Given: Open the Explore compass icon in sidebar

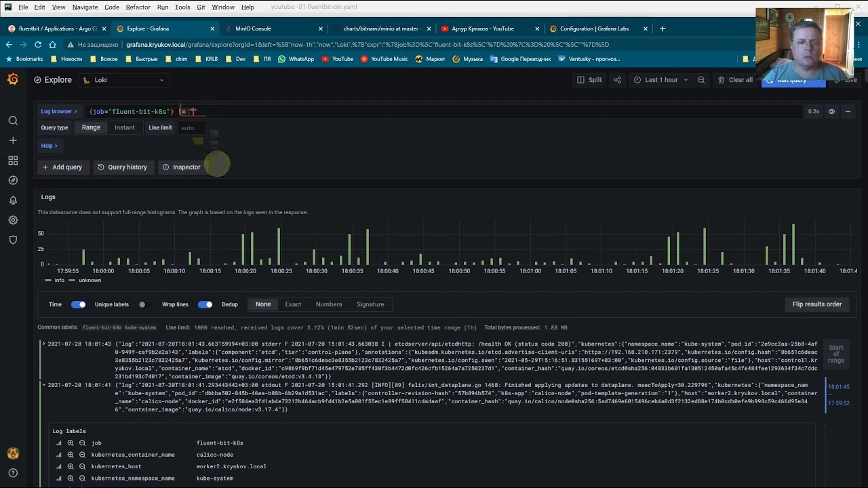Looking at the screenshot, I should coord(13,180).
